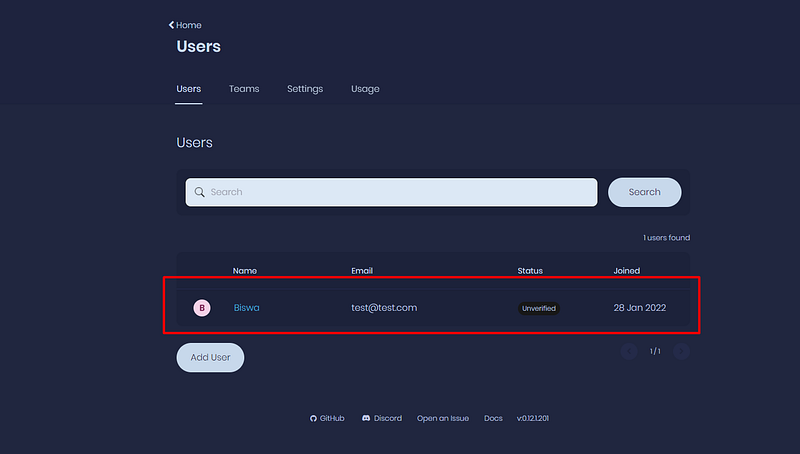The height and width of the screenshot is (454, 800).
Task: Click the B avatar of user Biswa
Action: coord(202,308)
